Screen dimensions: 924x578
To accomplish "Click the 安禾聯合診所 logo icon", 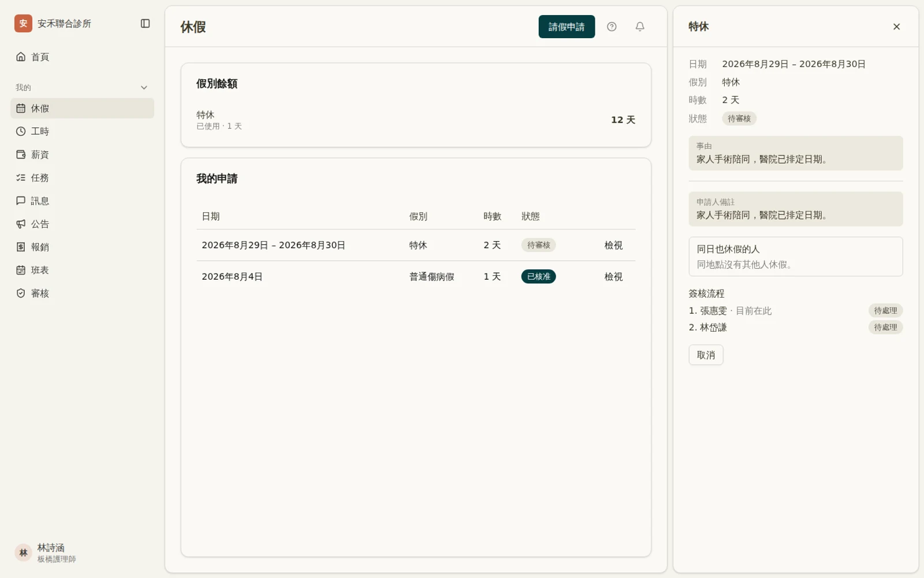I will (x=23, y=24).
